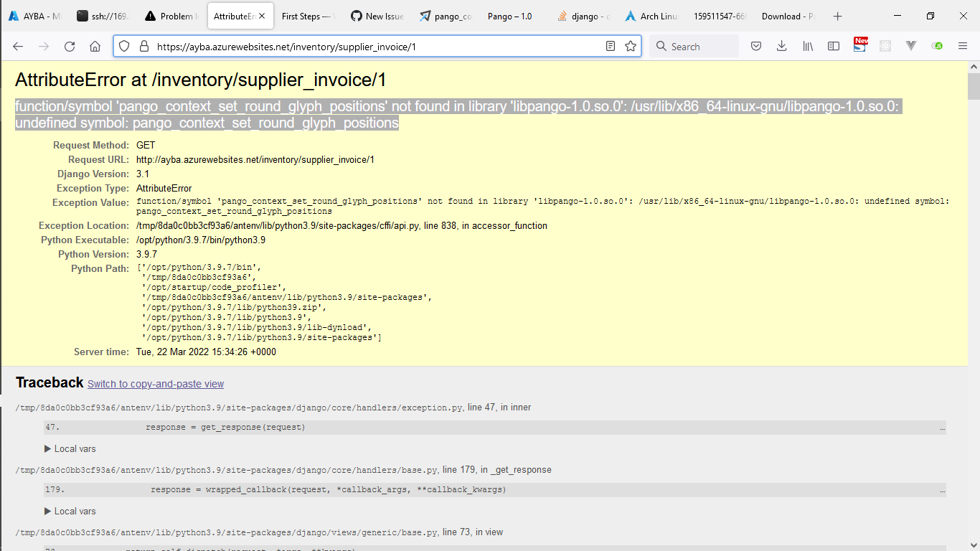Open the Library toolbar icon
Image resolution: width=980 pixels, height=551 pixels.
pyautogui.click(x=807, y=45)
